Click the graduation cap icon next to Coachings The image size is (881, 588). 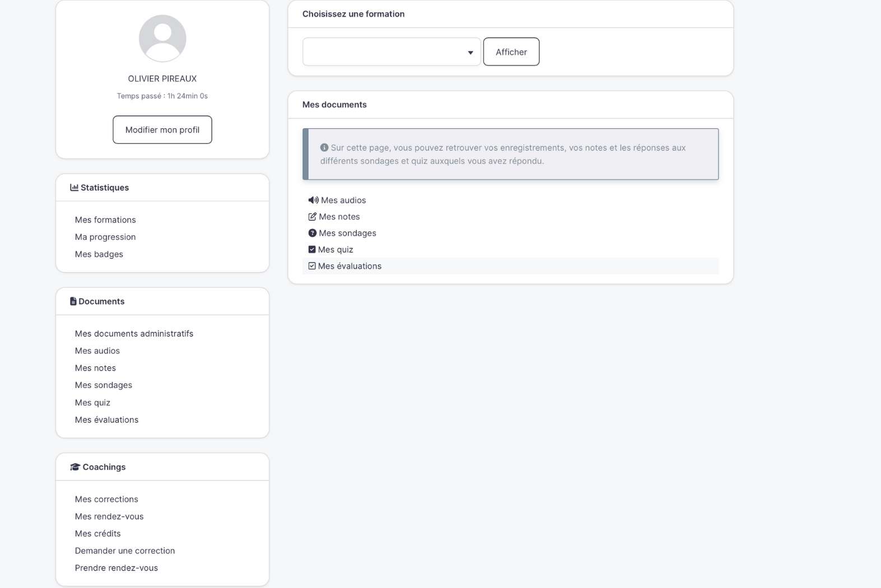pos(75,467)
